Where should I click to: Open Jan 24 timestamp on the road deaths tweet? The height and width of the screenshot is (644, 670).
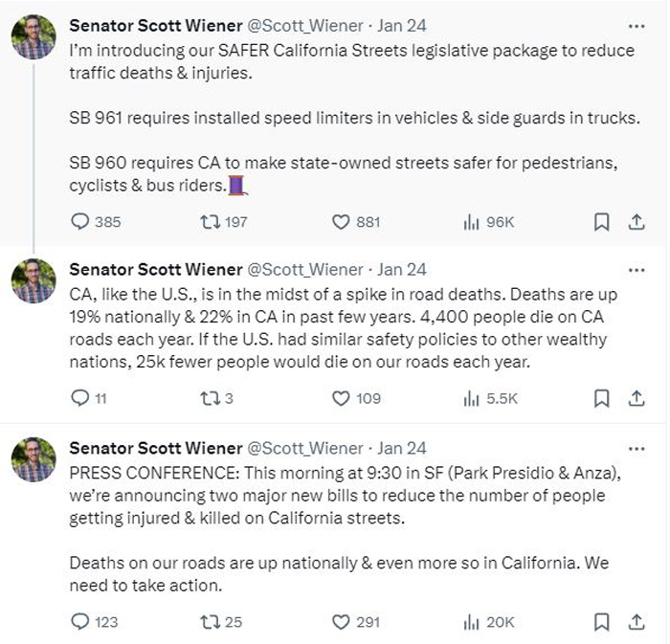[402, 270]
